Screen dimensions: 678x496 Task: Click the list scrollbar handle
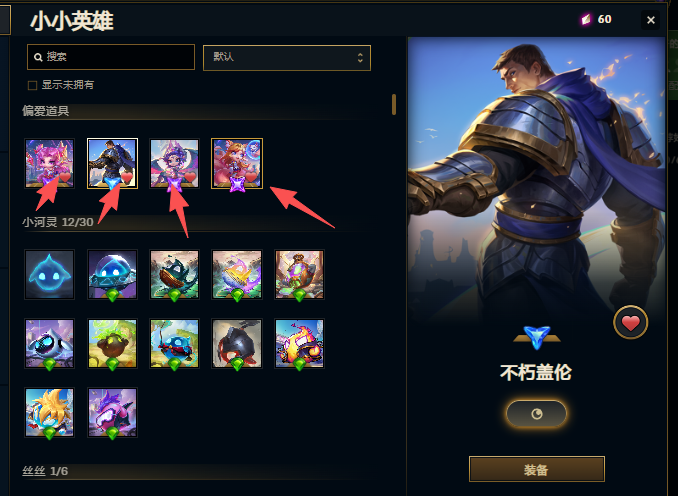tap(394, 104)
